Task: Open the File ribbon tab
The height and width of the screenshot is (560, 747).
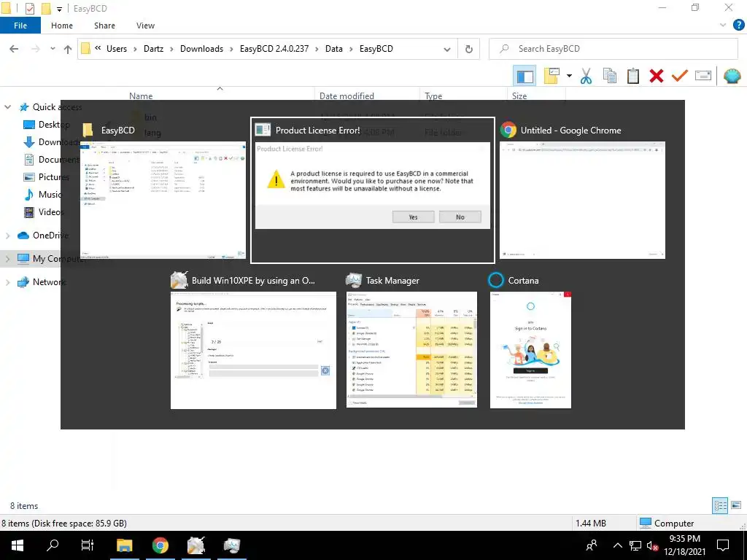Action: click(x=20, y=26)
